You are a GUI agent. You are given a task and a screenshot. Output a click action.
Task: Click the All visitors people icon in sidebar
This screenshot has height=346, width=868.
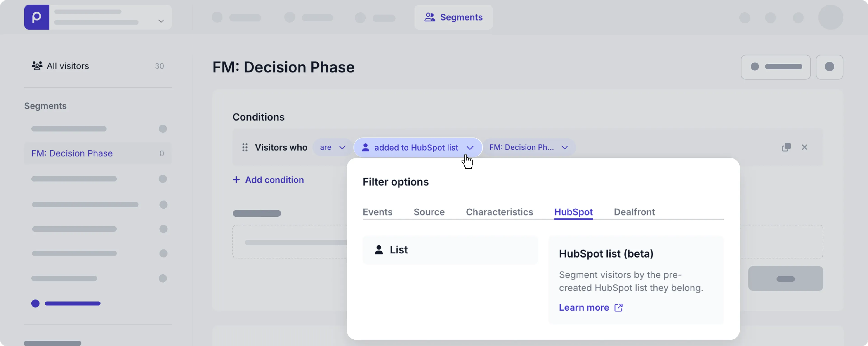(37, 66)
